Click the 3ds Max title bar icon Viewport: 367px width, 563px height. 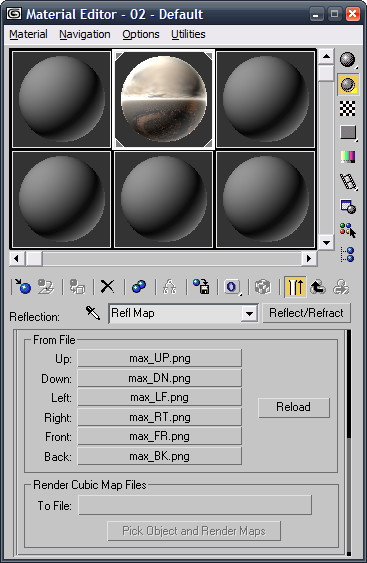point(14,14)
